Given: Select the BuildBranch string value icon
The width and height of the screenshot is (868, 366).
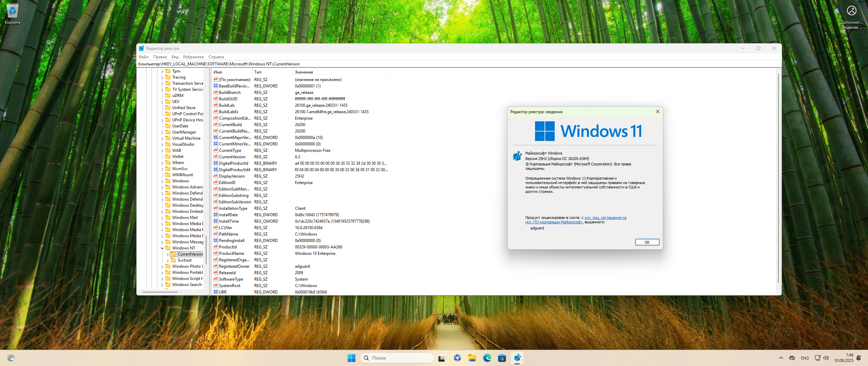Looking at the screenshot, I should (216, 93).
